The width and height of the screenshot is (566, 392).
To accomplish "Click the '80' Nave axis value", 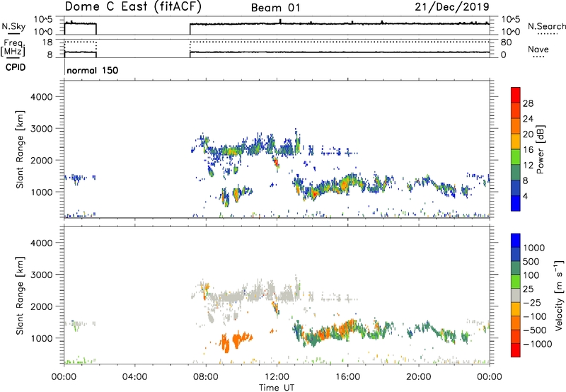I will [506, 42].
